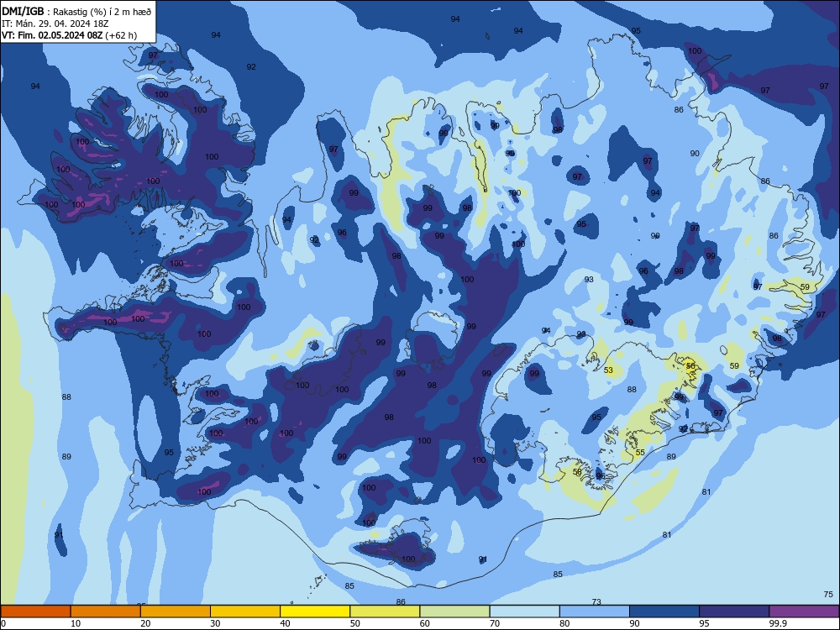Click the humidity value '56' on the map
Viewport: 840px width, 630px height.
pos(690,366)
